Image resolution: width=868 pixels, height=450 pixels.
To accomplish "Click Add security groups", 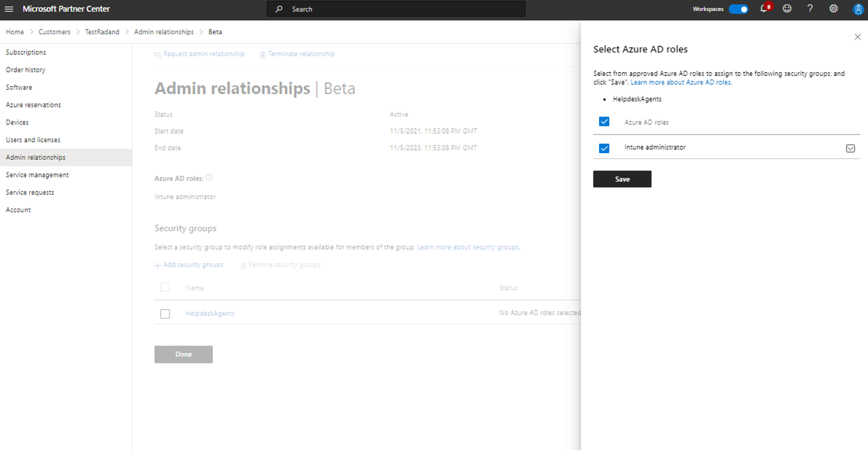I will coord(189,265).
